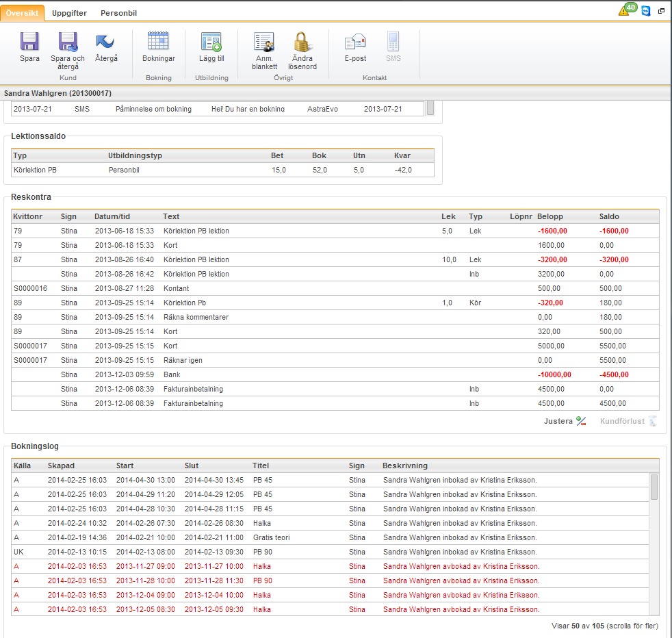Select the Räknar igen row
This screenshot has width=672, height=638.
335,360
